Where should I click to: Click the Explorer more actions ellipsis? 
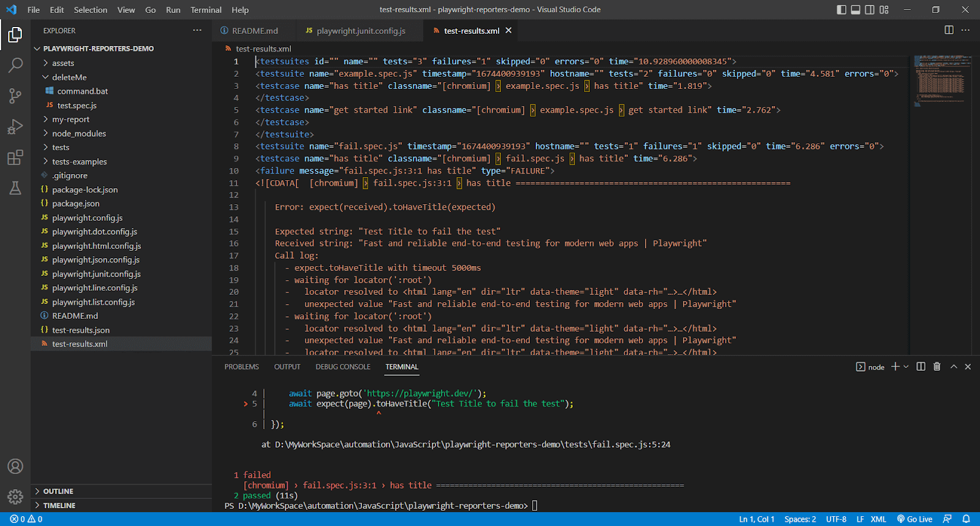(197, 30)
